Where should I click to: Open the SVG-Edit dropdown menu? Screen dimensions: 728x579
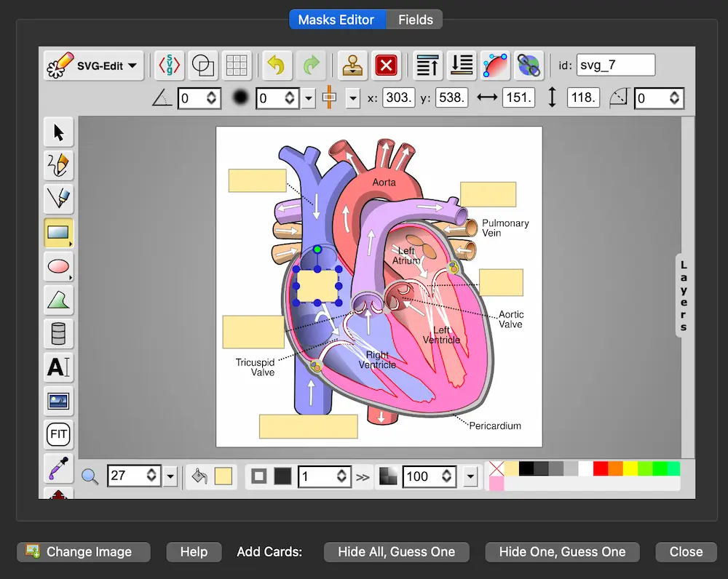[x=93, y=65]
